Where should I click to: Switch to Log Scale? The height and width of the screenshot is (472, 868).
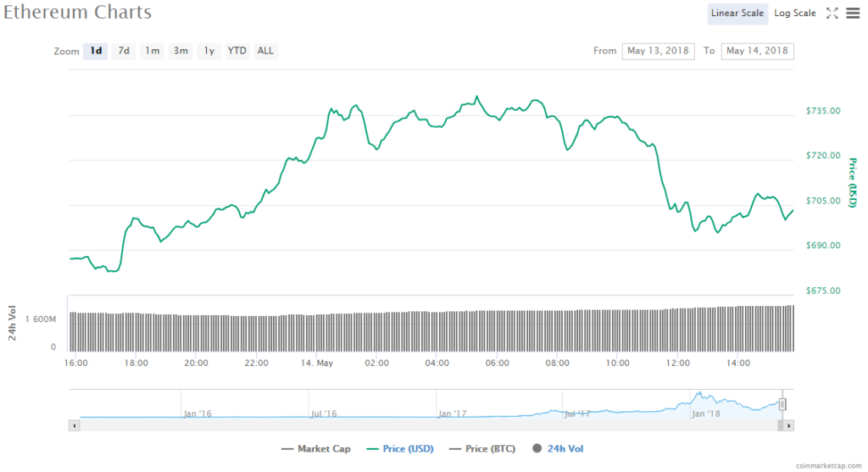coord(795,13)
